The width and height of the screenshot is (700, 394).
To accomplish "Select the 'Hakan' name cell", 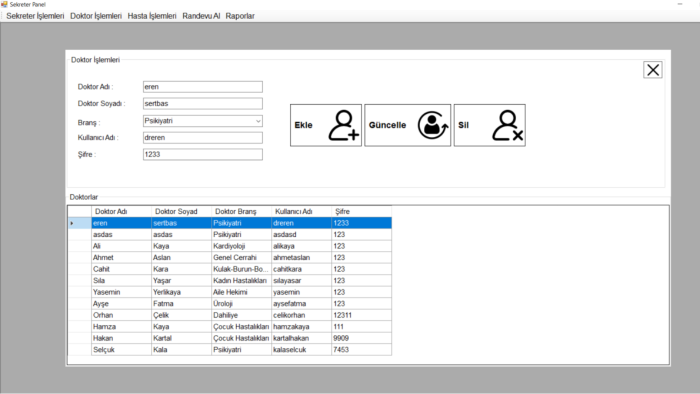I will tap(121, 338).
